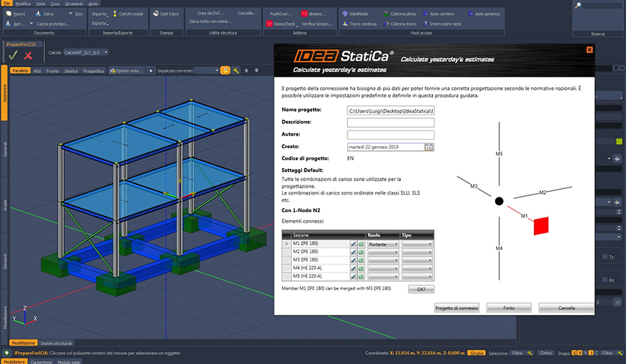
Task: Switch to the Prospettica view tab
Action: [x=94, y=70]
